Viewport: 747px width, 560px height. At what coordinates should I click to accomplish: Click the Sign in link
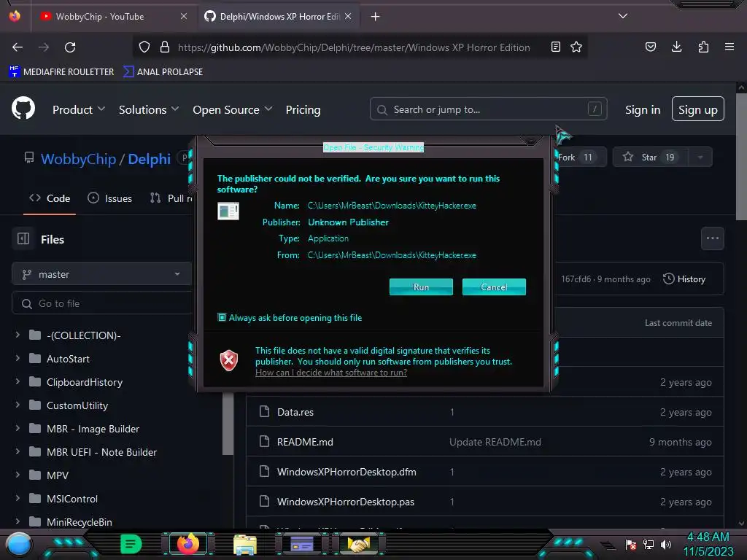643,109
